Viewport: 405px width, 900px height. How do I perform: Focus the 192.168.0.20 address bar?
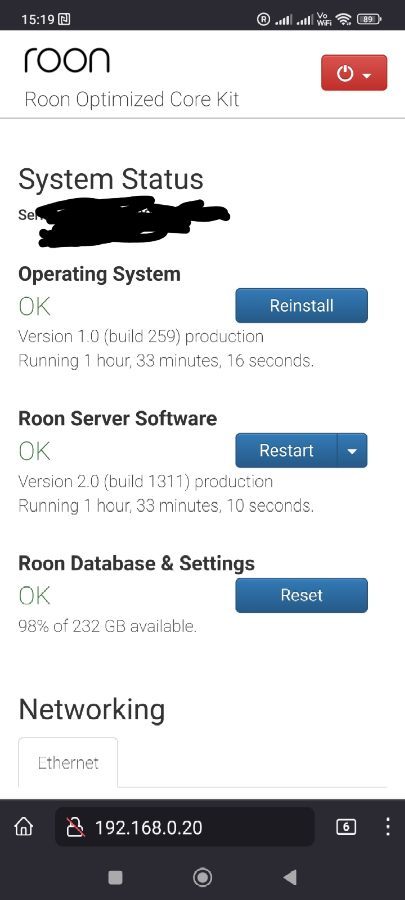(185, 827)
